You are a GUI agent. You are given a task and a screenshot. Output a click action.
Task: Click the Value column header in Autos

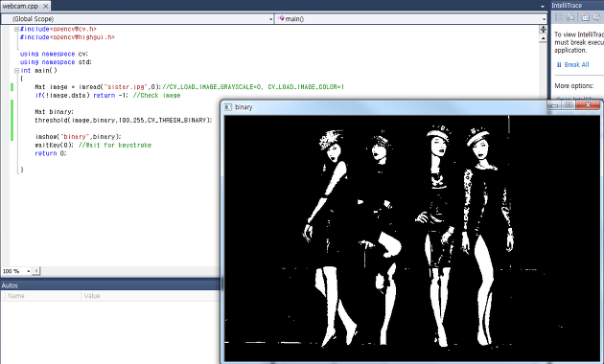click(151, 296)
